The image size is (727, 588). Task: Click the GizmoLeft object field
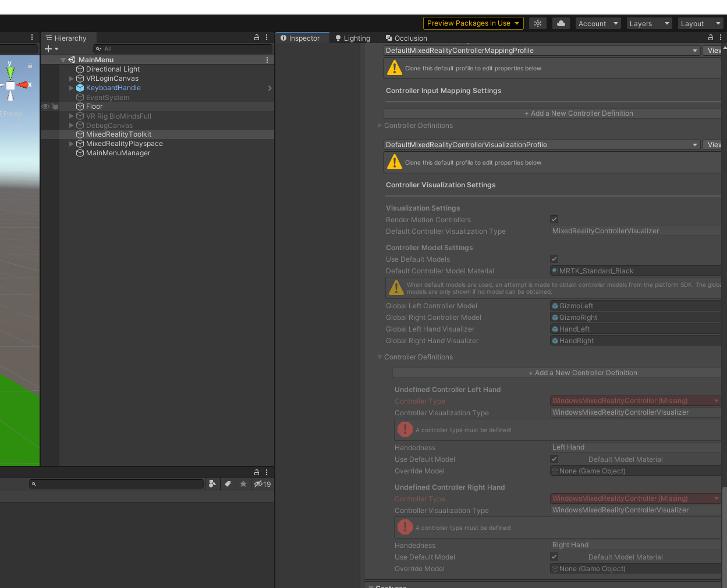(x=636, y=305)
